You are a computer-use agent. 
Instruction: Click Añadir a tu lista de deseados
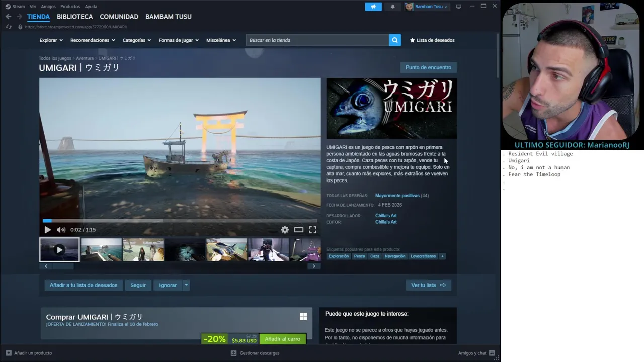tap(84, 285)
